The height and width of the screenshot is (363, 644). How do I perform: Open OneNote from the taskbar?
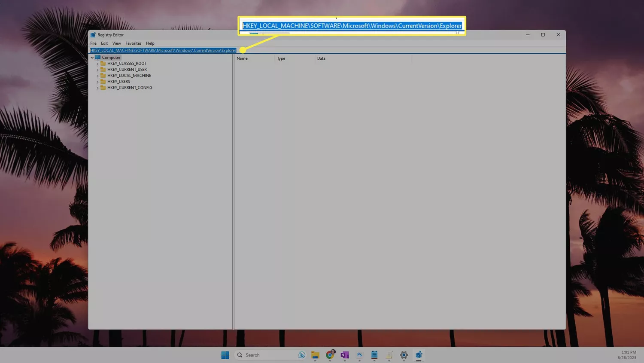[x=345, y=355]
